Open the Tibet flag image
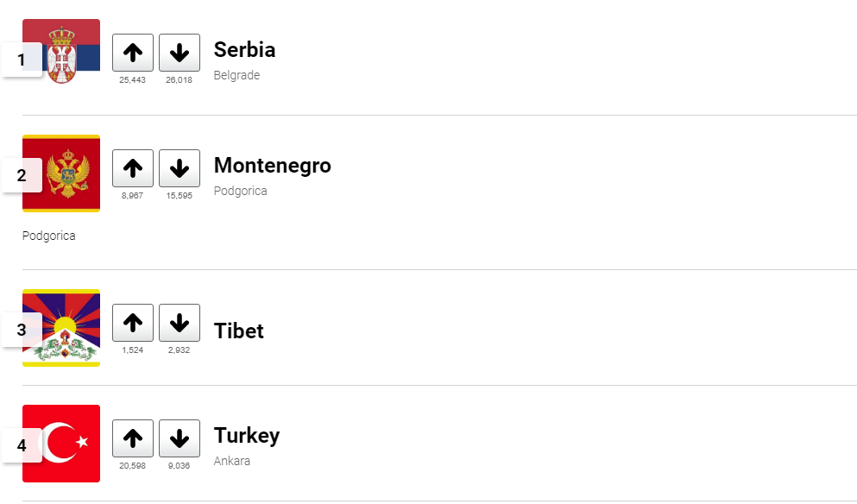The width and height of the screenshot is (857, 504). (x=61, y=328)
